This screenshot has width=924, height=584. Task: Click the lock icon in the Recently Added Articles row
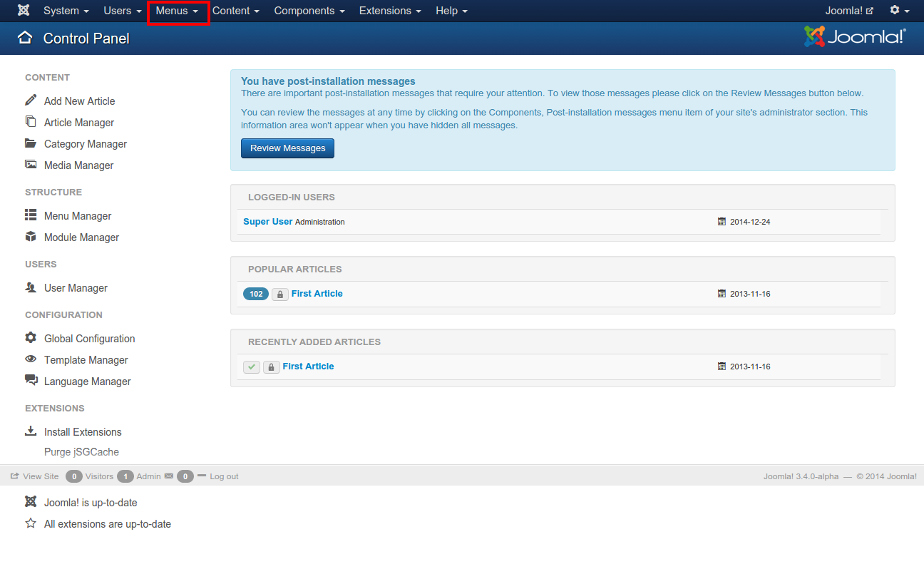click(271, 367)
